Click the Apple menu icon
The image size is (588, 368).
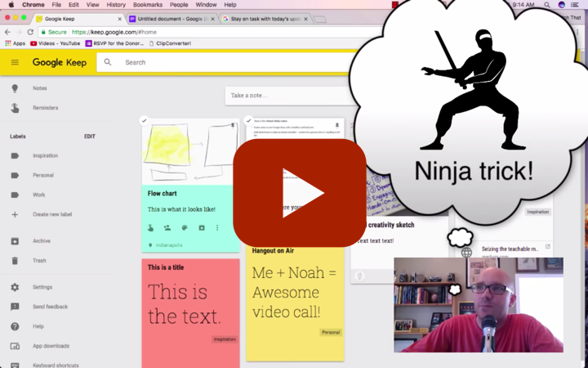click(11, 5)
